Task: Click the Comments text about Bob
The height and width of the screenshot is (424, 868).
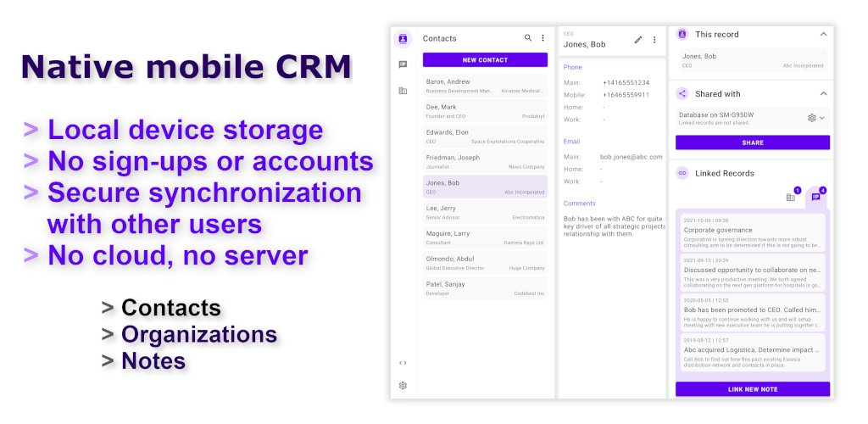Action: tap(614, 226)
